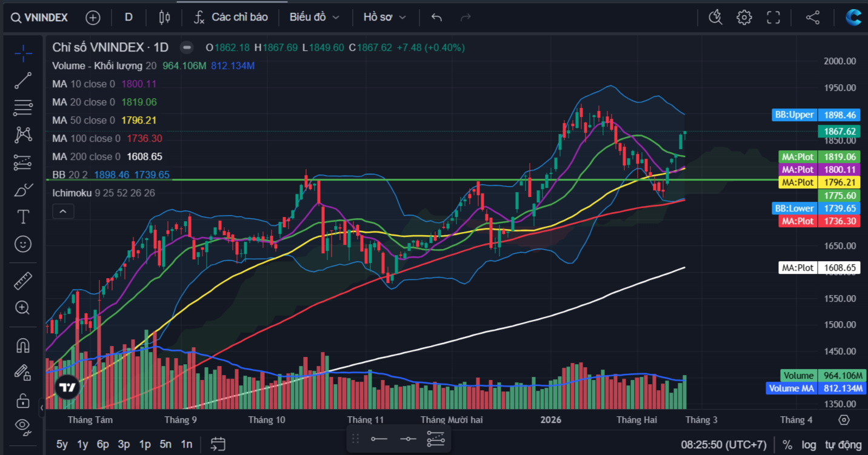
Task: Select the crosshair cursor tool
Action: click(23, 54)
